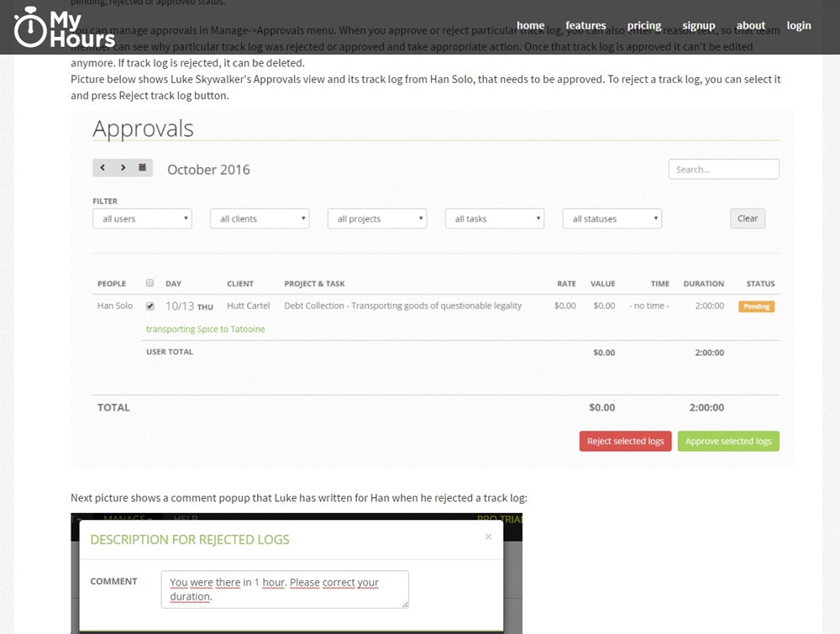Click the Clear filters button
840x634 pixels.
point(748,218)
